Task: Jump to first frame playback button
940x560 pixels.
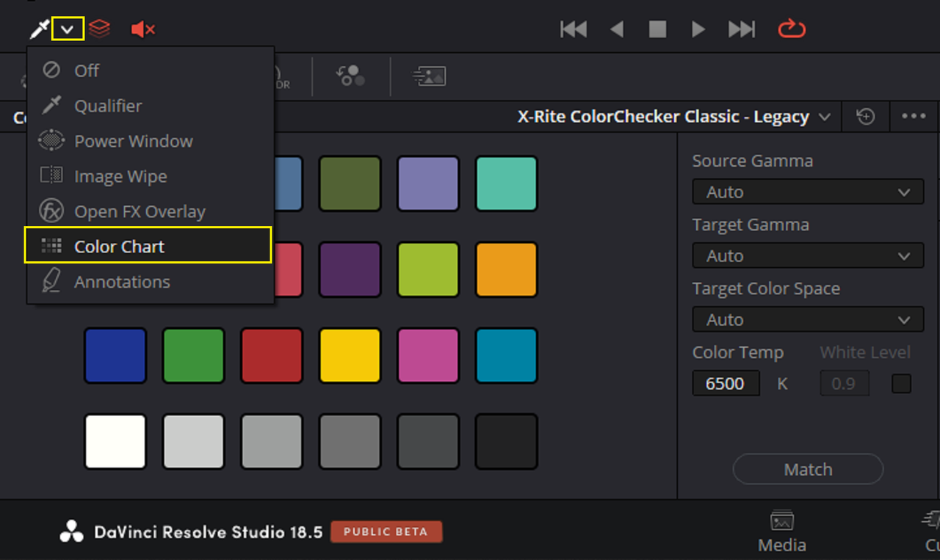Action: (574, 29)
